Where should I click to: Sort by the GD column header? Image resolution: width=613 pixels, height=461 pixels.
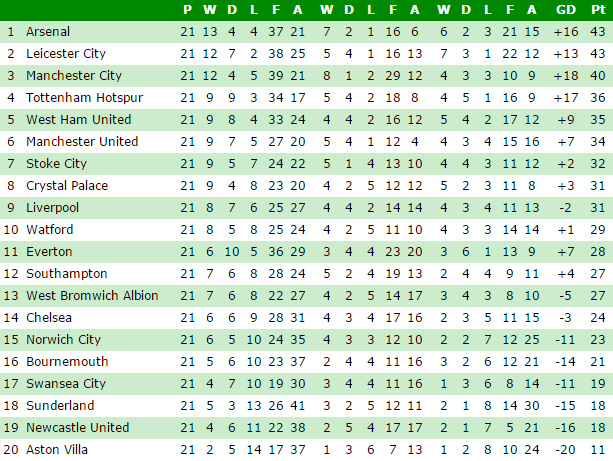[566, 10]
